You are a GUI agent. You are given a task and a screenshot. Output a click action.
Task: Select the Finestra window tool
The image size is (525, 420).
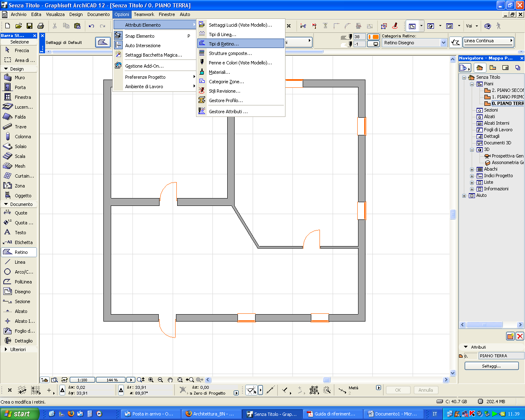pyautogui.click(x=19, y=97)
